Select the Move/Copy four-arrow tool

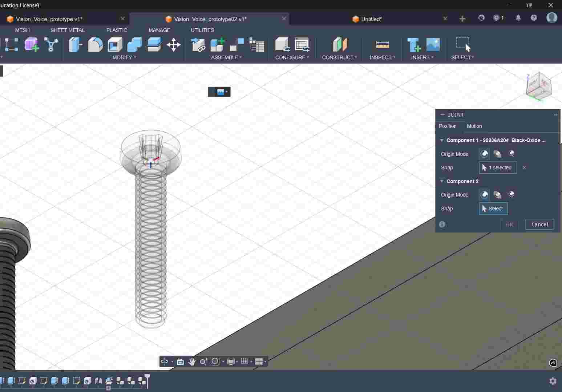coord(174,45)
